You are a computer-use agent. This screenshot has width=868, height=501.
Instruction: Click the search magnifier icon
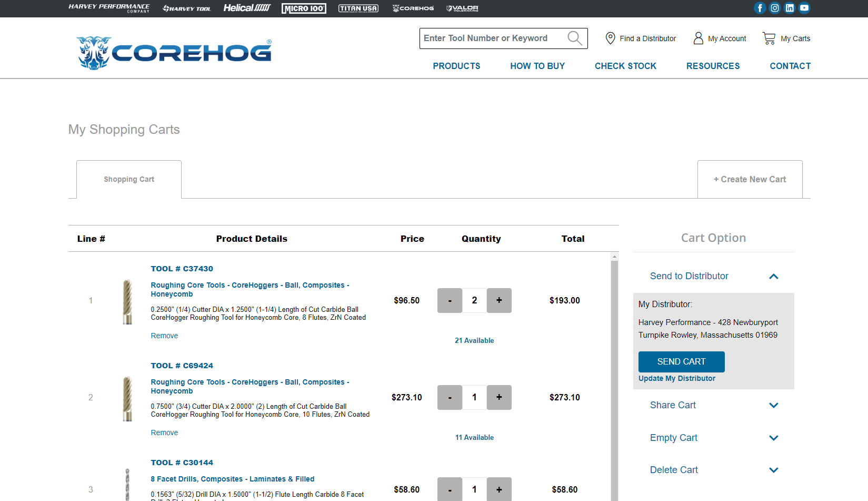575,38
